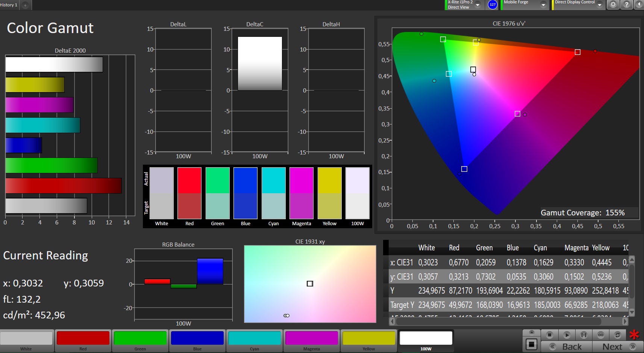Click the refresh reading icon
The image size is (644, 353).
tap(617, 335)
